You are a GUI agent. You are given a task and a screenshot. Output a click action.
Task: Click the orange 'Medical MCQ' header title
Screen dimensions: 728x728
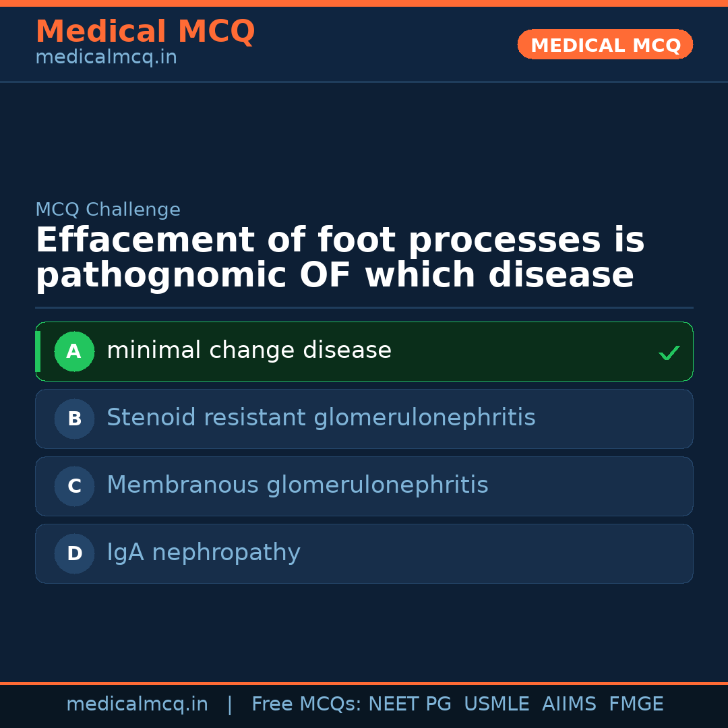click(145, 32)
